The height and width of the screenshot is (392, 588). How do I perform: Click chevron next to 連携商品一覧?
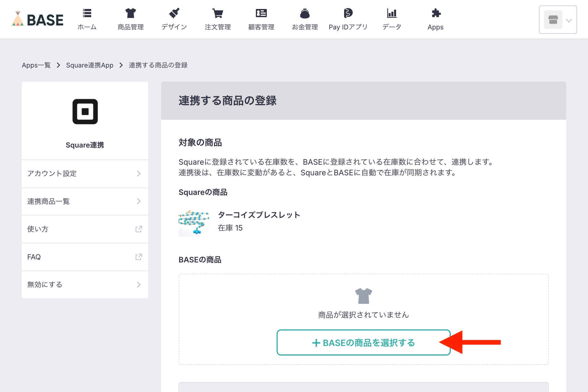pyautogui.click(x=139, y=201)
